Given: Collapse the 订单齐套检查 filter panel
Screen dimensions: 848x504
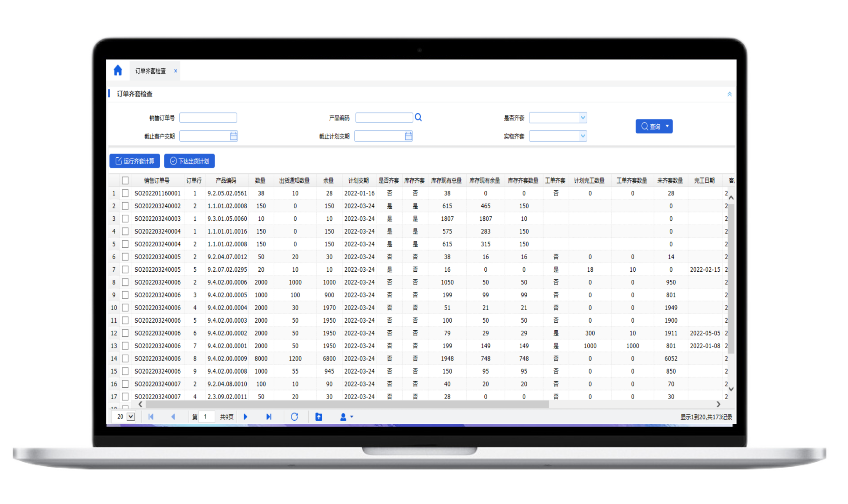Looking at the screenshot, I should (729, 94).
